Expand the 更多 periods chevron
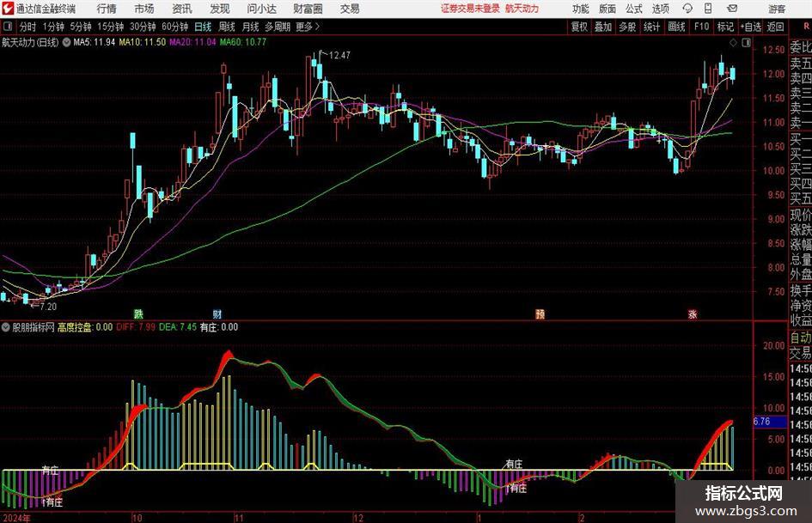This screenshot has height=523, width=812. [x=317, y=27]
